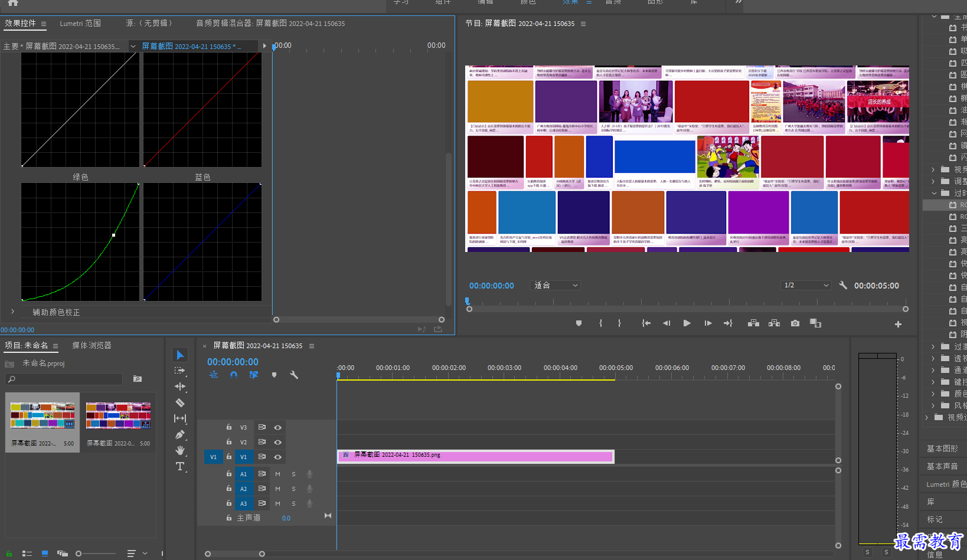
Task: Select the Type tool
Action: pos(180,466)
